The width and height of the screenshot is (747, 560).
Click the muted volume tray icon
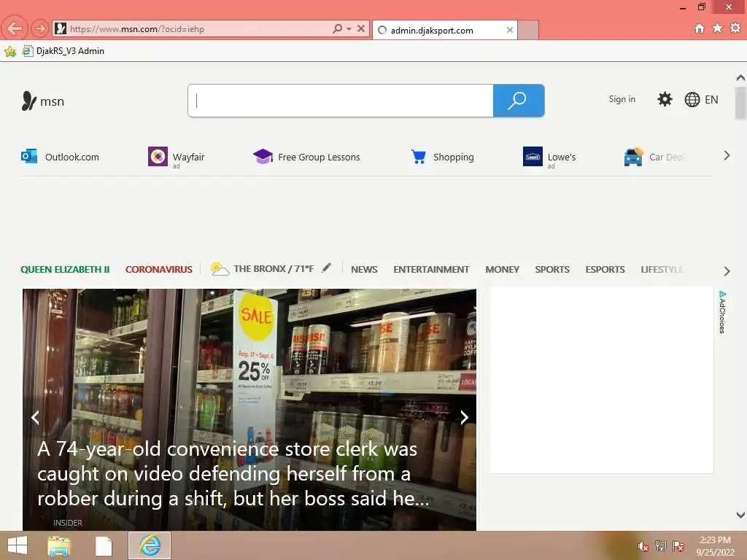643,546
